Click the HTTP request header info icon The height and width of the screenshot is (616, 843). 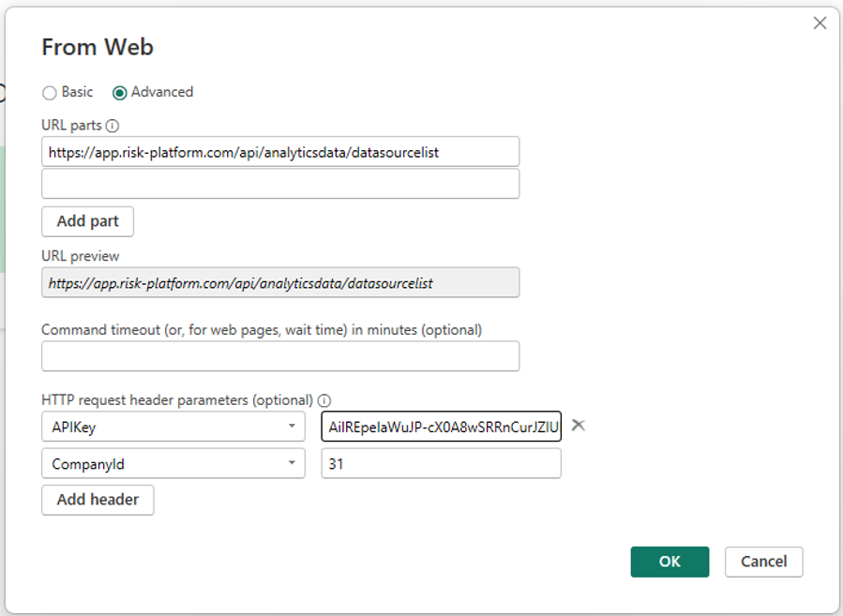tap(324, 400)
